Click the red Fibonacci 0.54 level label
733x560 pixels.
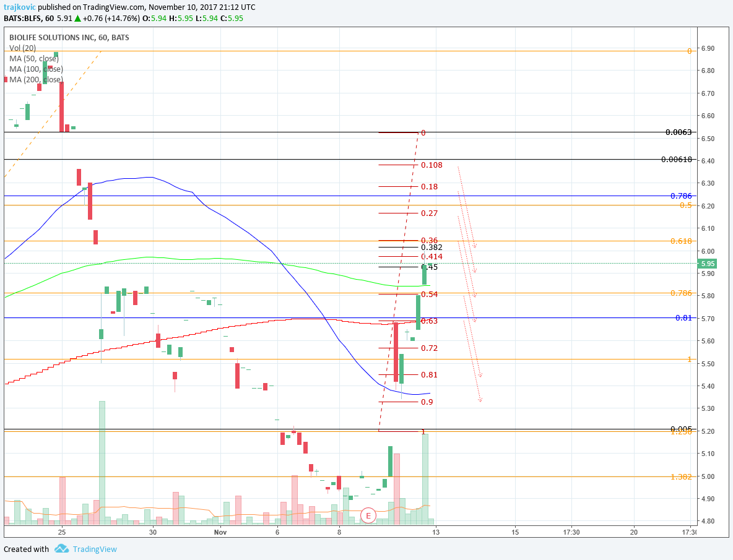[x=430, y=295]
